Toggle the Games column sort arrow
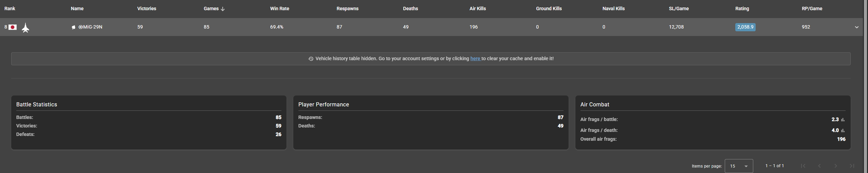868x173 pixels. click(223, 9)
